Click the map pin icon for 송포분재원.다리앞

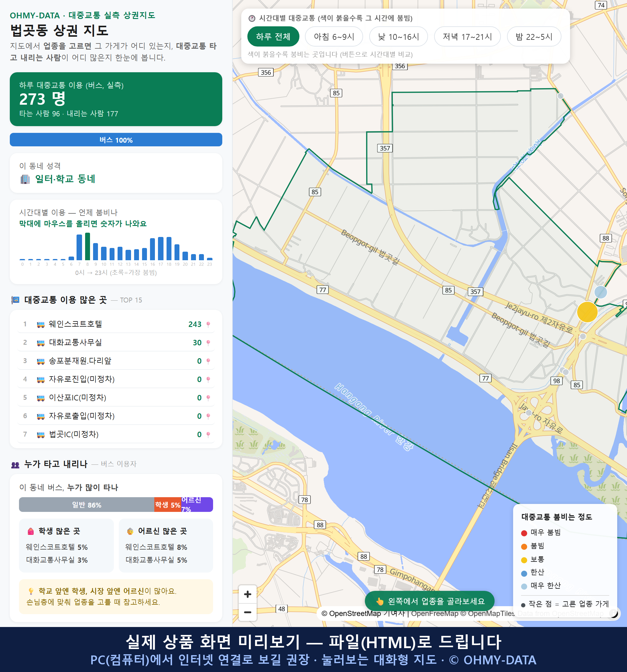pyautogui.click(x=208, y=361)
